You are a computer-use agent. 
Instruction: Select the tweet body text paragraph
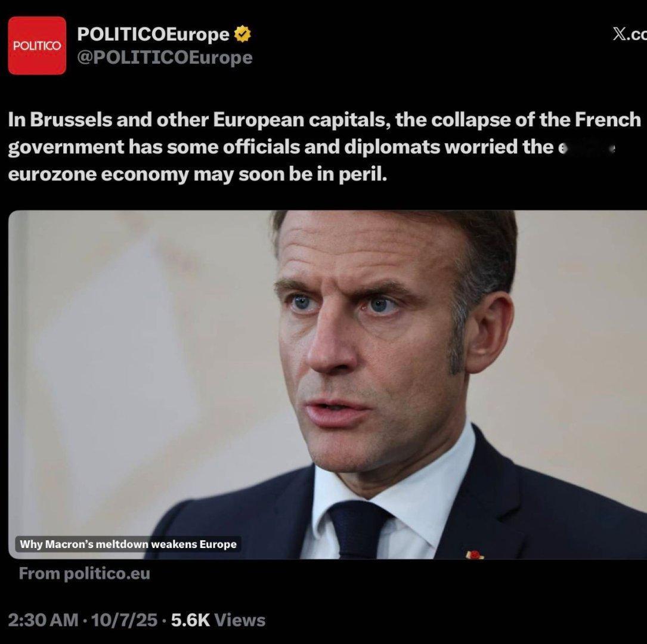tap(324, 147)
